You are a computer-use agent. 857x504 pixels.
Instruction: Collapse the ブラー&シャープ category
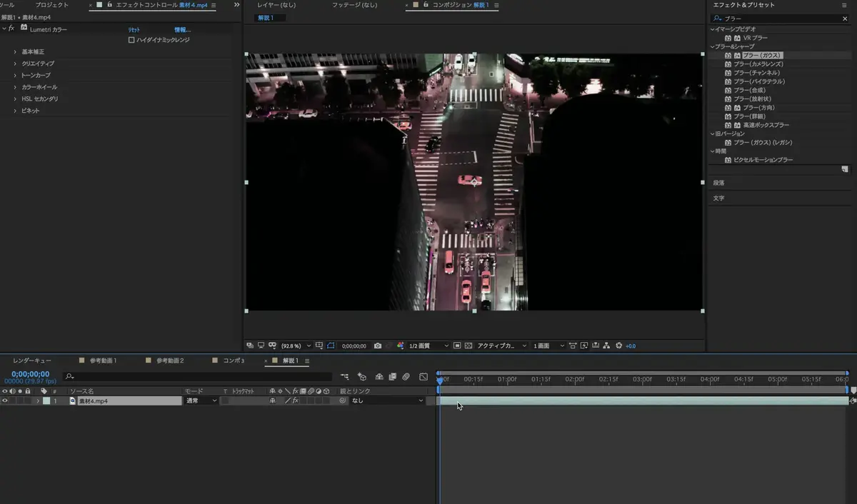(x=712, y=46)
